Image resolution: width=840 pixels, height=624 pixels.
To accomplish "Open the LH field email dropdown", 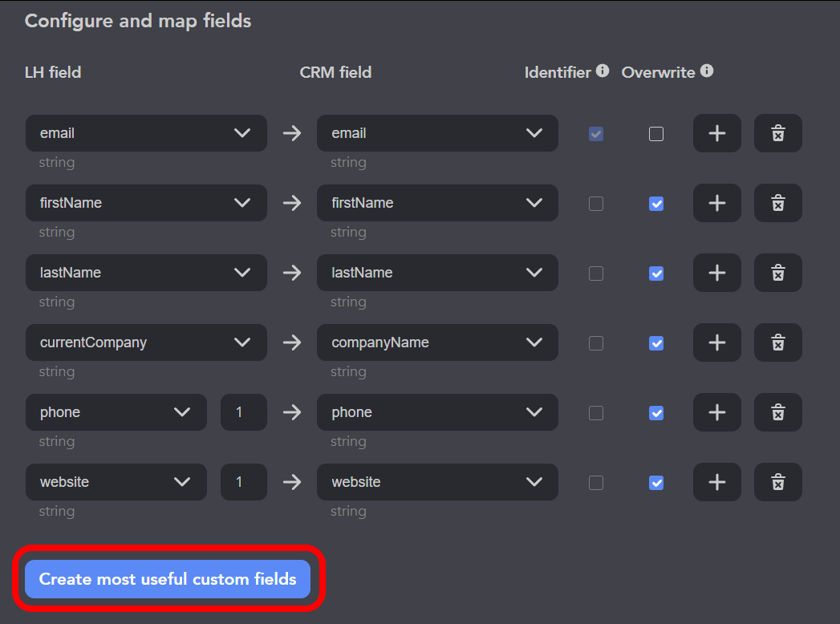I will [x=146, y=133].
